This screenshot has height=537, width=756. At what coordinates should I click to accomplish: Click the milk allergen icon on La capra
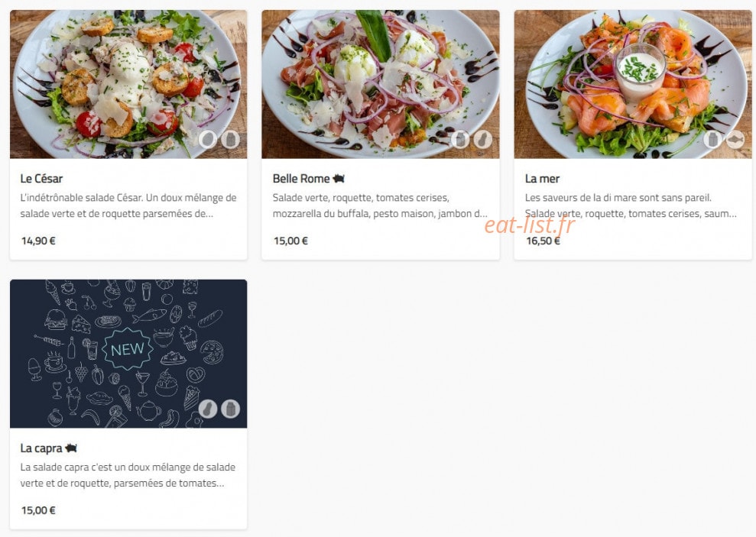point(230,409)
